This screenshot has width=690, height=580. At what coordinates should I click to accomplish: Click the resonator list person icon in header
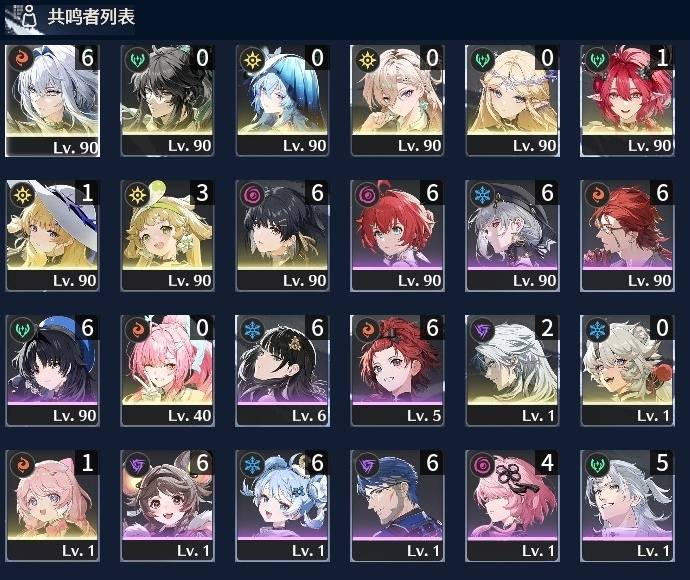pyautogui.click(x=29, y=17)
